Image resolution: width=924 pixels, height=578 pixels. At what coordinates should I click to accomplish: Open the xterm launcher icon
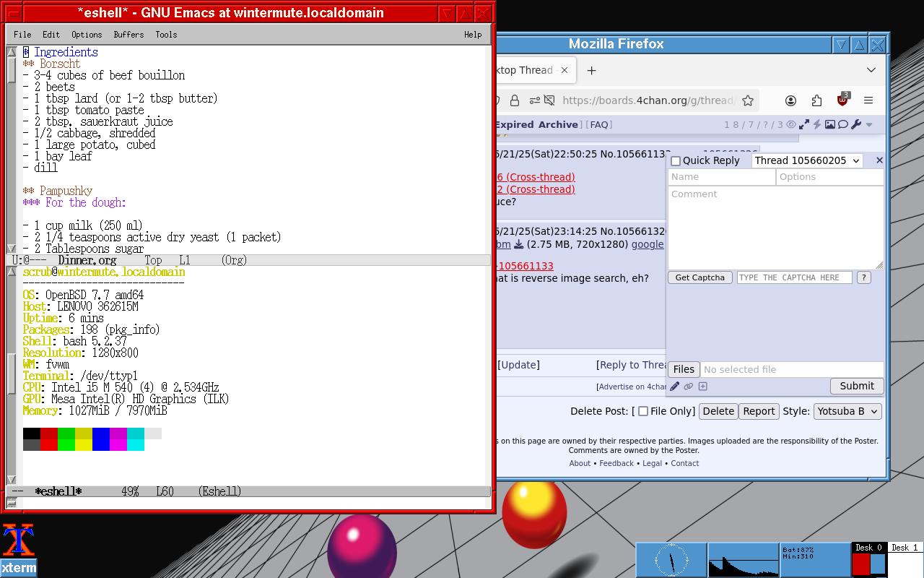coord(18,550)
